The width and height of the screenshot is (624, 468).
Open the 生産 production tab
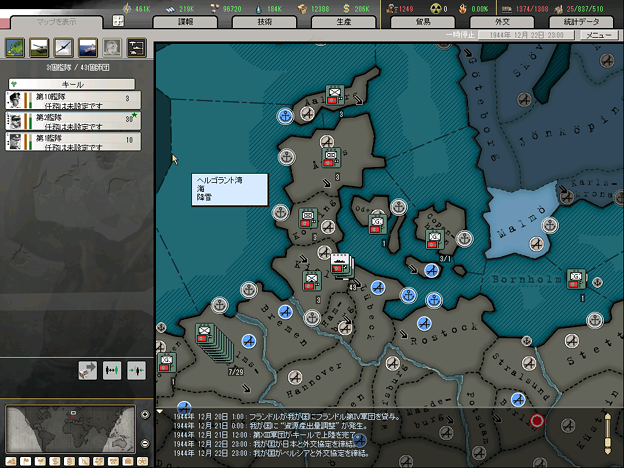point(344,22)
